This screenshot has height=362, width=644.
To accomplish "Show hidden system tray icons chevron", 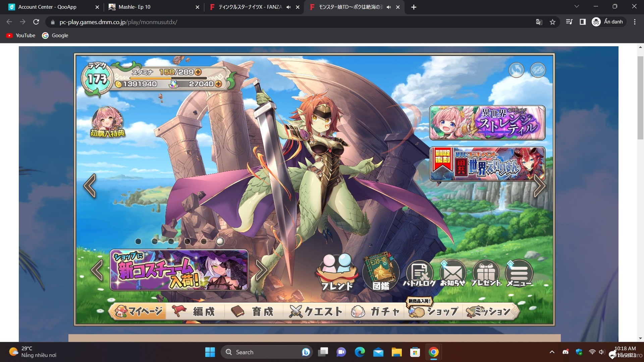I will pos(552,352).
